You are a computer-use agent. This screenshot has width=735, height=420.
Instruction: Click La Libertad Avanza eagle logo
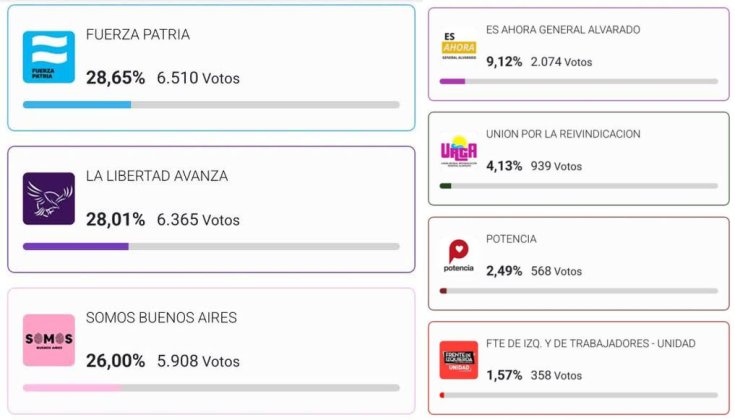tap(48, 199)
